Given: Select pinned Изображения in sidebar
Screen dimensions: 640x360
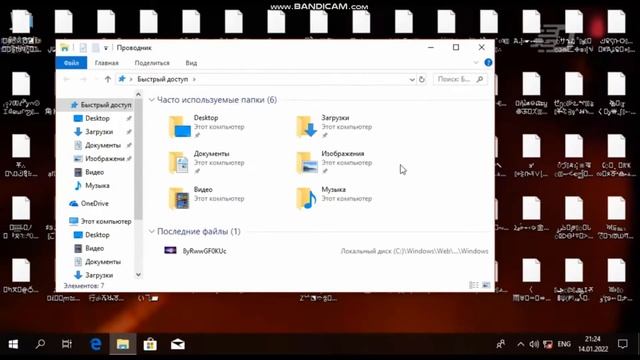Looking at the screenshot, I should (x=104, y=159).
